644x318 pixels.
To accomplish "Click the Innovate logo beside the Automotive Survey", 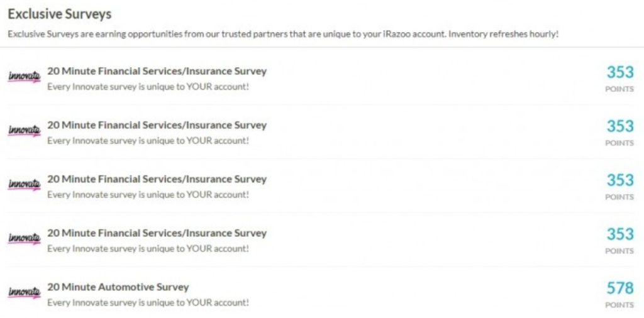I will click(x=25, y=293).
